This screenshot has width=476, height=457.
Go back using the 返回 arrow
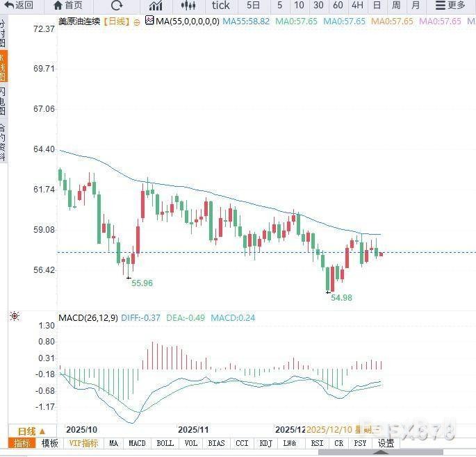click(x=19, y=6)
